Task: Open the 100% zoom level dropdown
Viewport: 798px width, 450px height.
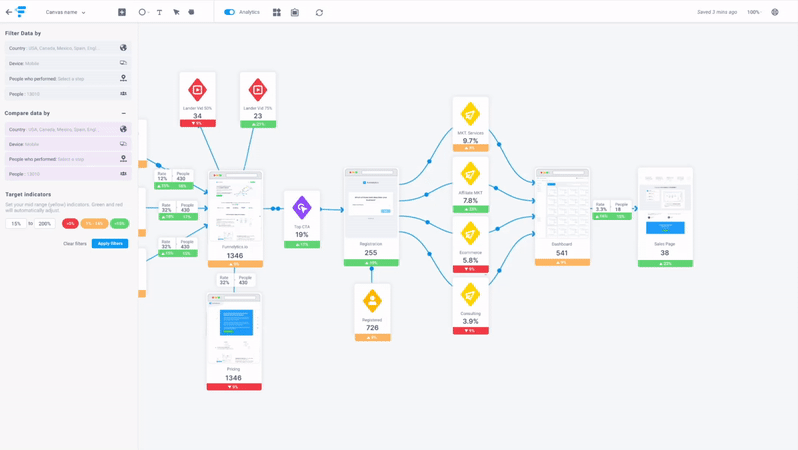Action: (x=755, y=12)
